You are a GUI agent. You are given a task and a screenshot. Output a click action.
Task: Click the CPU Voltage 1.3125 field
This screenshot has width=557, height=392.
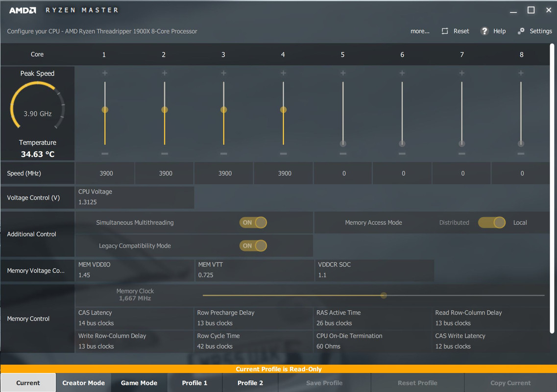point(135,197)
